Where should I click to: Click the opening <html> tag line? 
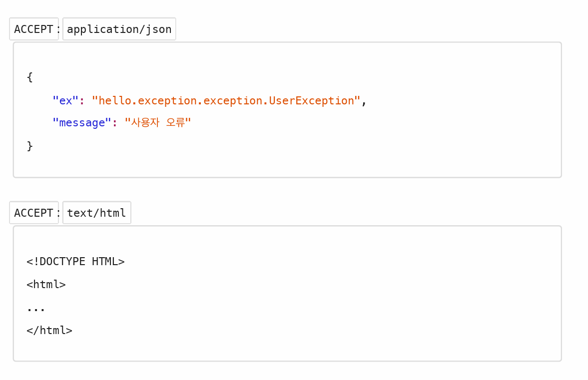point(46,285)
